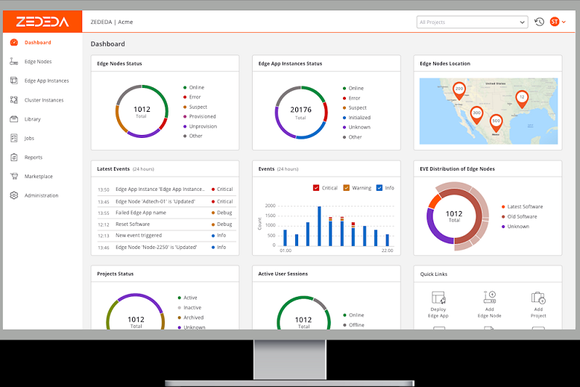Click the ST user avatar

pos(554,22)
